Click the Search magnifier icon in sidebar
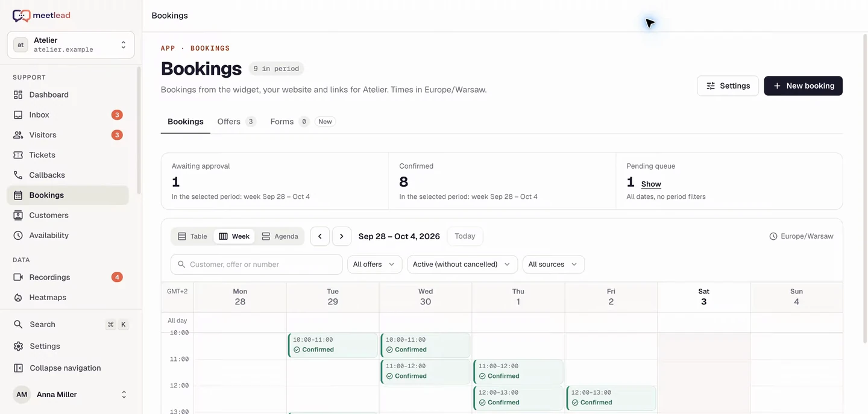The width and height of the screenshot is (868, 414). point(18,324)
